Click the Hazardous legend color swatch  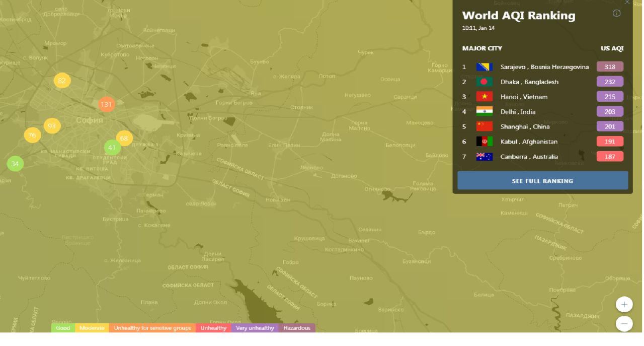coord(297,328)
